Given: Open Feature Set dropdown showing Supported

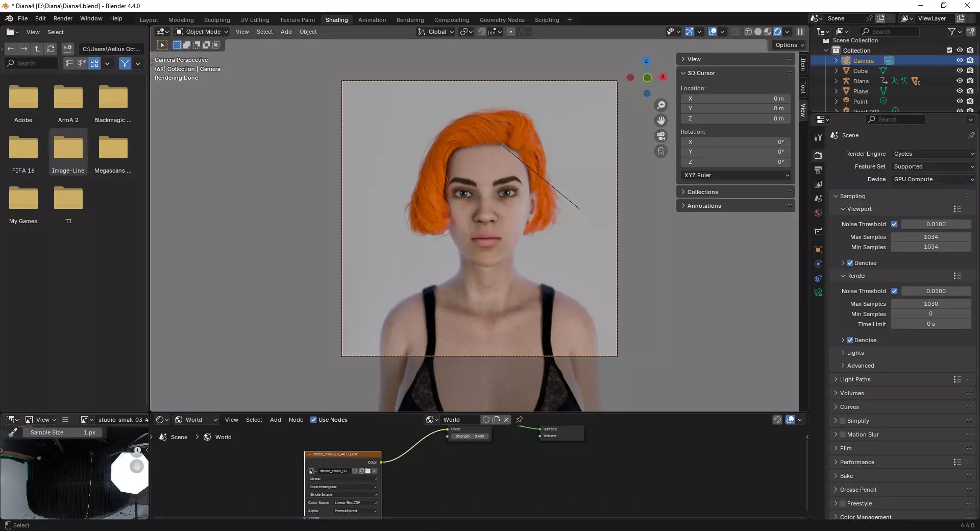Looking at the screenshot, I should pos(933,166).
